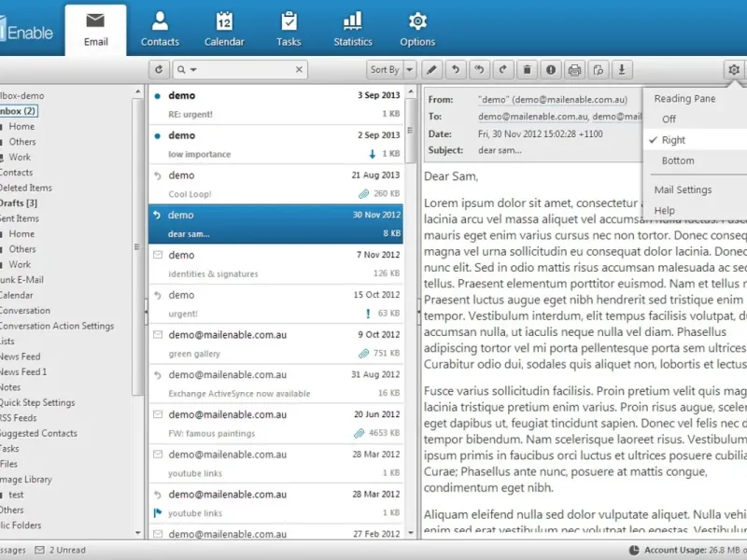Clear the search box with X
Screen dimensions: 747x560
(299, 70)
